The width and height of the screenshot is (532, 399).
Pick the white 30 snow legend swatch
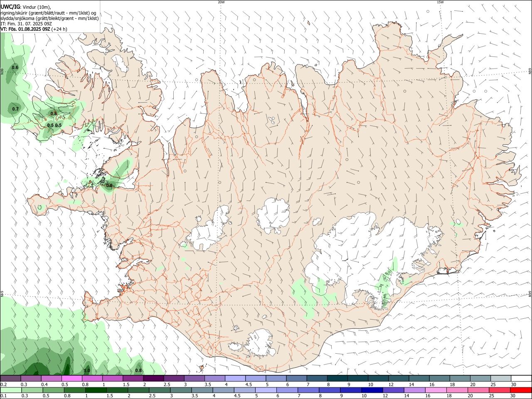coord(521,379)
